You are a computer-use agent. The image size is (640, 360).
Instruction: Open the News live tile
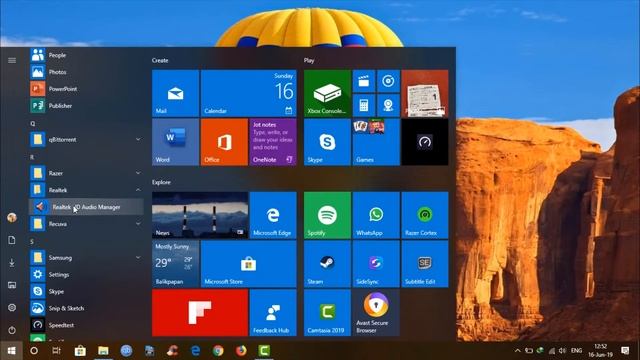(200, 215)
